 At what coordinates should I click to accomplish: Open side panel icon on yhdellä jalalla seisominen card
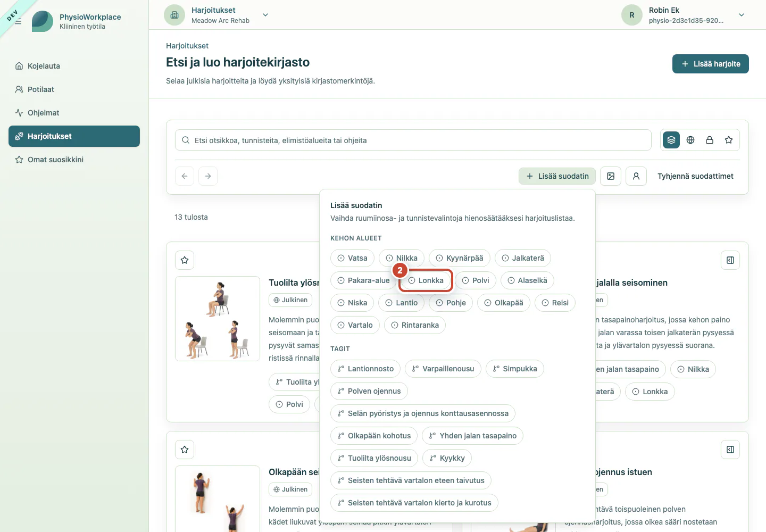point(730,260)
